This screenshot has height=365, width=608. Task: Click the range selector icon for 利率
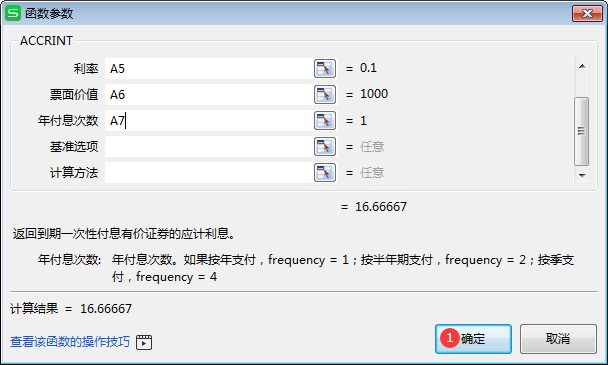pos(325,69)
